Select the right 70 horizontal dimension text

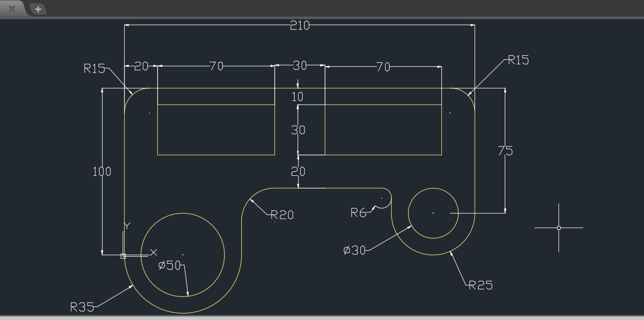click(x=383, y=67)
